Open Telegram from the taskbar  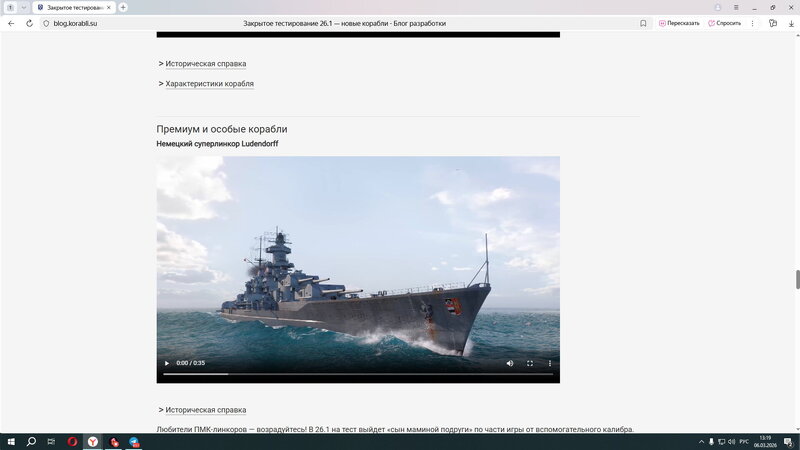point(134,441)
